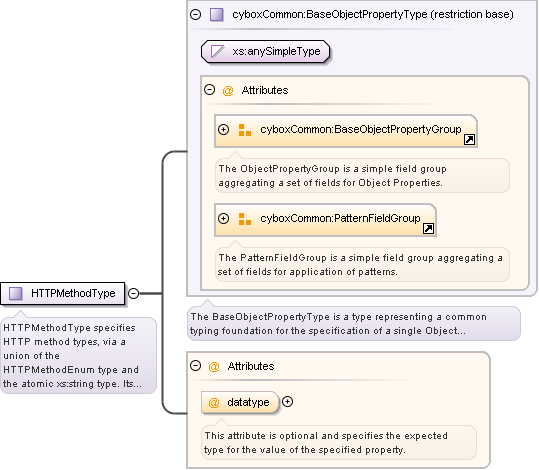Image resolution: width=539 pixels, height=470 pixels.
Task: Click the complex type icon beside BaseObjectPropertyType
Action: 217,14
